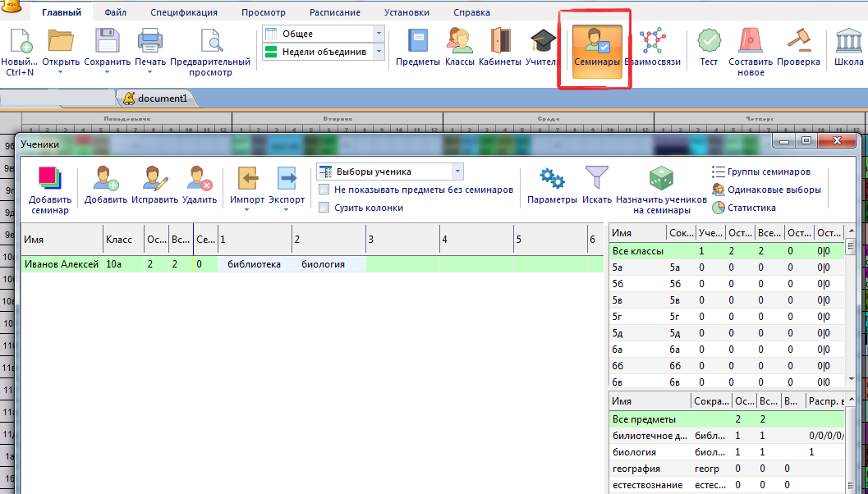Run the Тест checkmark icon

tap(709, 41)
